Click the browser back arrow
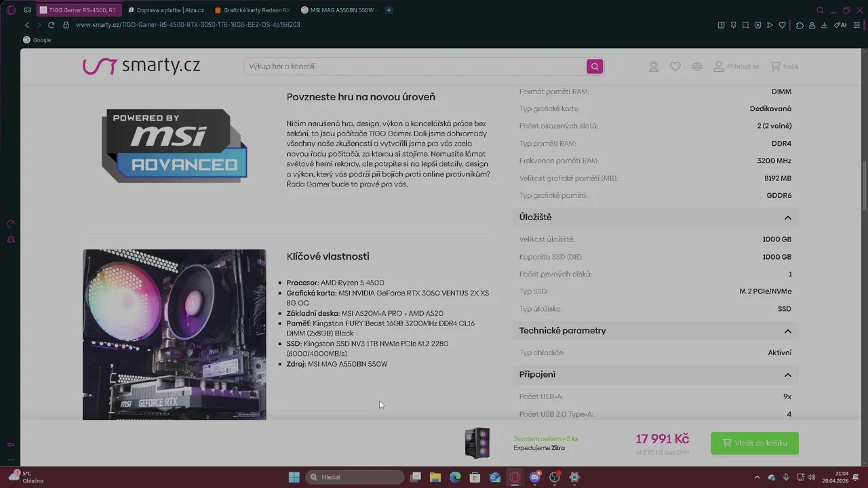 pos(27,25)
